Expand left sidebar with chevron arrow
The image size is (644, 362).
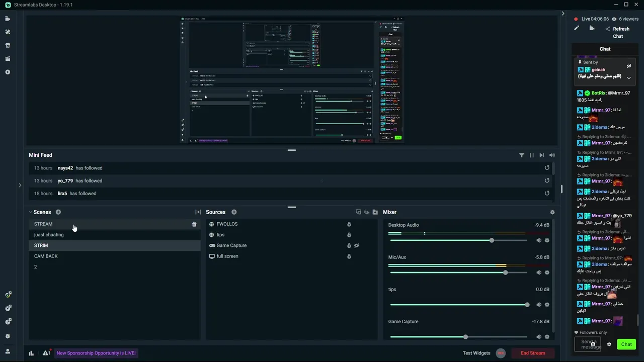pos(20,185)
